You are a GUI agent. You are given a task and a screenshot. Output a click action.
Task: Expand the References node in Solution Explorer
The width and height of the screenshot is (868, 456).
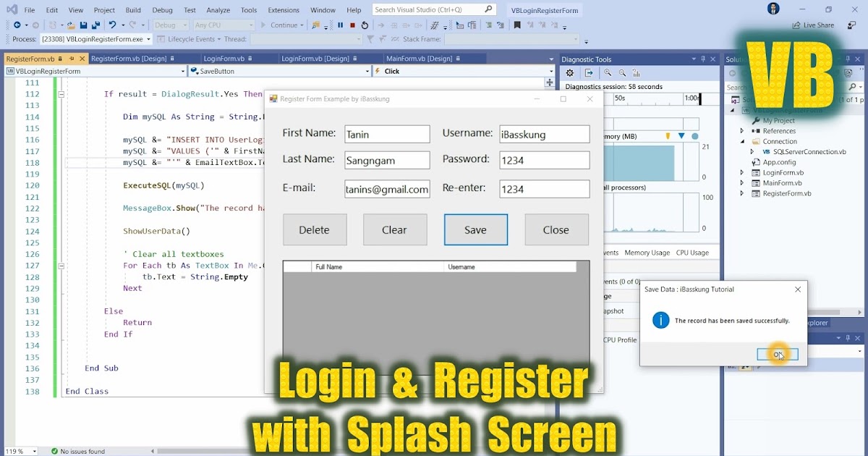[x=742, y=131]
